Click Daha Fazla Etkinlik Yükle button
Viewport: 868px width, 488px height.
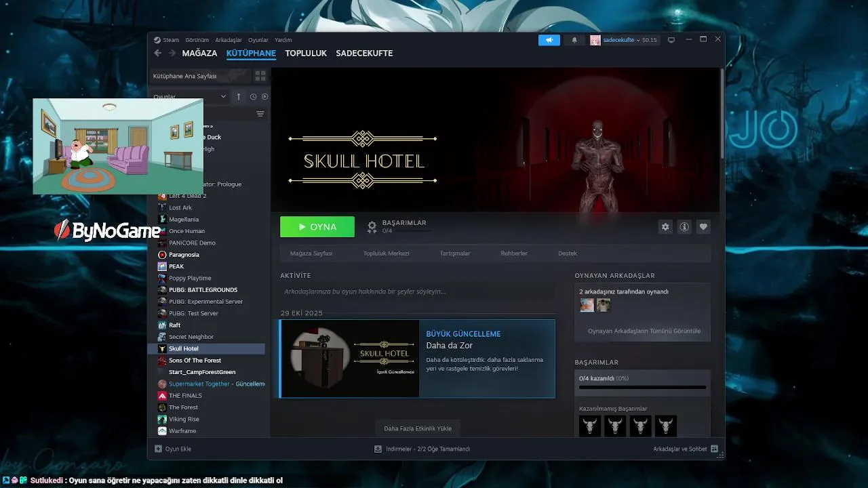click(x=418, y=428)
